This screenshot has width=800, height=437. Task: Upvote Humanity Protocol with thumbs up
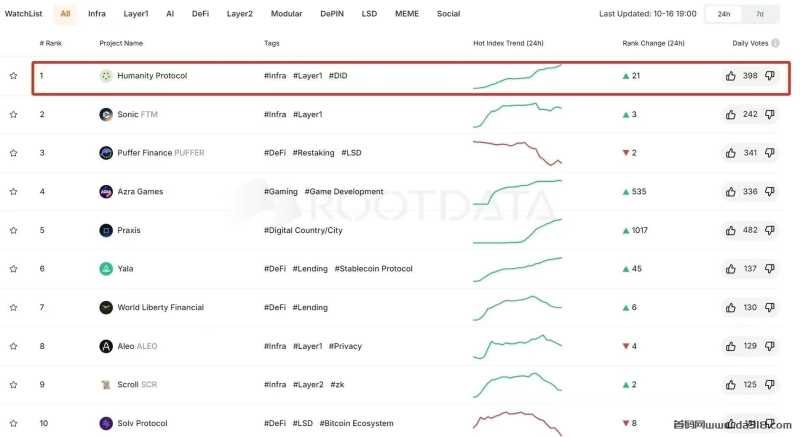coord(731,76)
